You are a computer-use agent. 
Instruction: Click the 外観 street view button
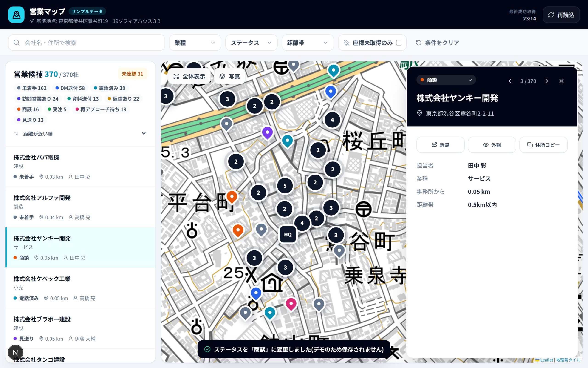[492, 145]
